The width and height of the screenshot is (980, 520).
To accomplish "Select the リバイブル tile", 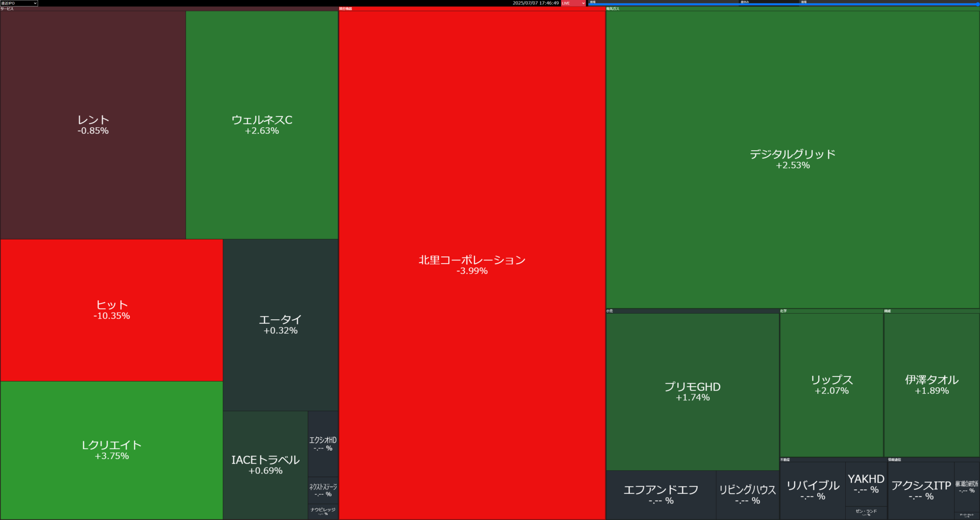I will coord(813,490).
